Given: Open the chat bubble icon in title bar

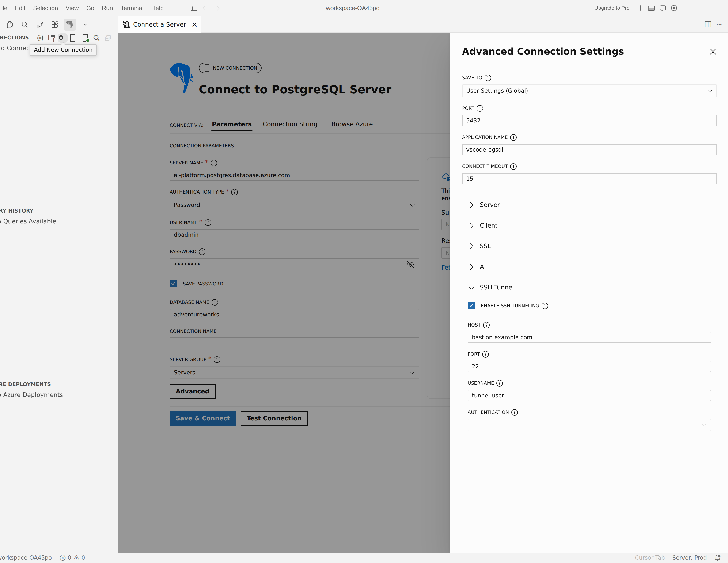Looking at the screenshot, I should point(663,8).
